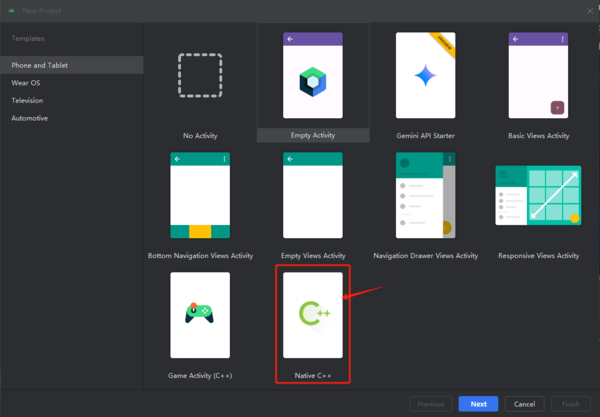This screenshot has width=600, height=417.
Task: Close the New Project dialog
Action: tap(587, 8)
